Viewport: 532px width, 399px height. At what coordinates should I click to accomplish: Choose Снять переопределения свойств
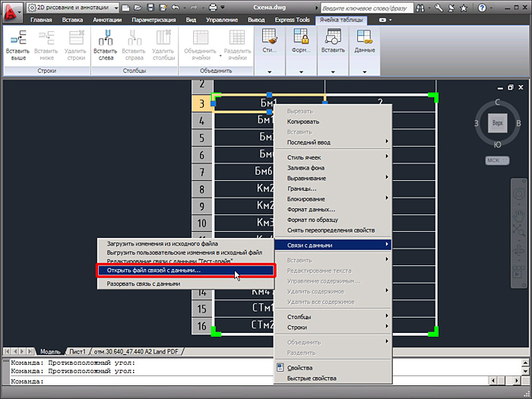(x=331, y=230)
